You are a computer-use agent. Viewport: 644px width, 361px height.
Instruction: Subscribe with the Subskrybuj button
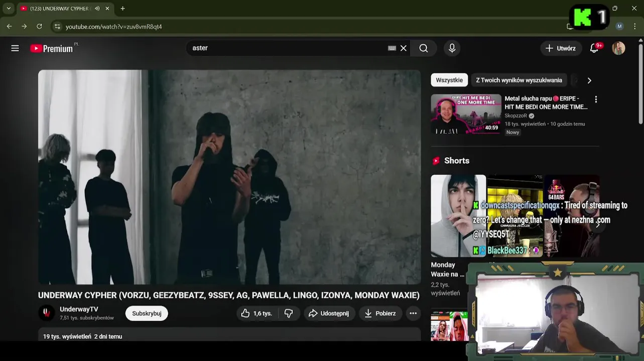click(x=147, y=313)
